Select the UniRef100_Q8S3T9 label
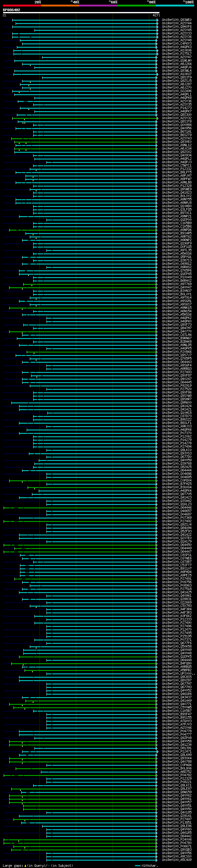 click(x=177, y=78)
